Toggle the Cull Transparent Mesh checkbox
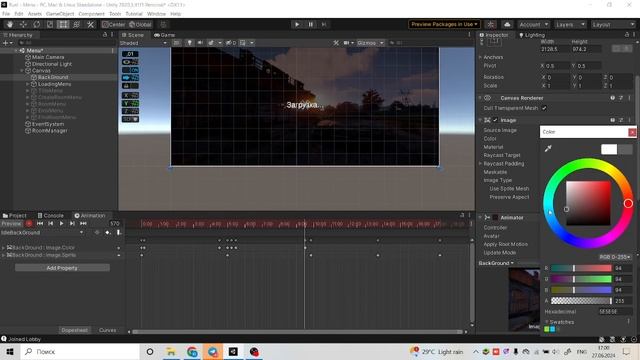Screen dimensions: 640x360 pos(544,108)
